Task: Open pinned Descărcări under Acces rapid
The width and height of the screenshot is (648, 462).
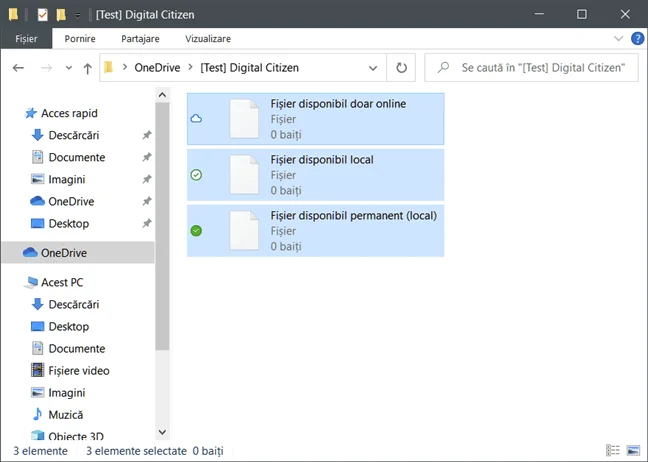Action: 74,135
